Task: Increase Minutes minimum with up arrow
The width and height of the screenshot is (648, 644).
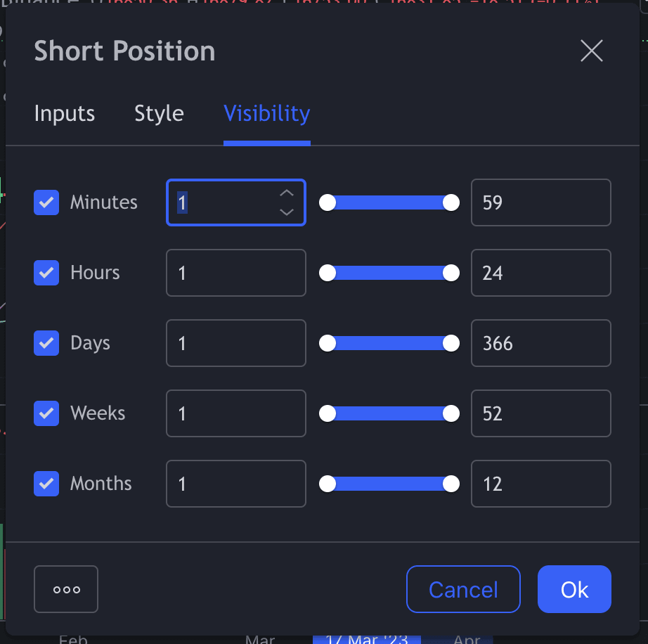Action: tap(286, 193)
